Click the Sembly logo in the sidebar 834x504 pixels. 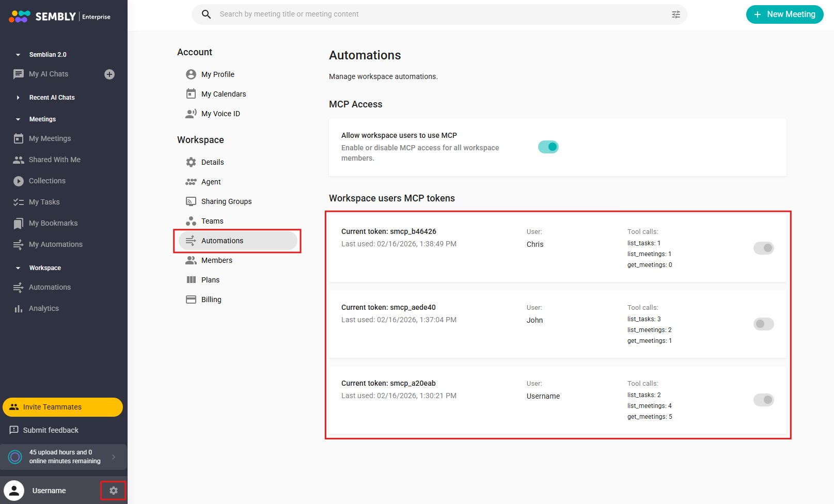pyautogui.click(x=20, y=17)
